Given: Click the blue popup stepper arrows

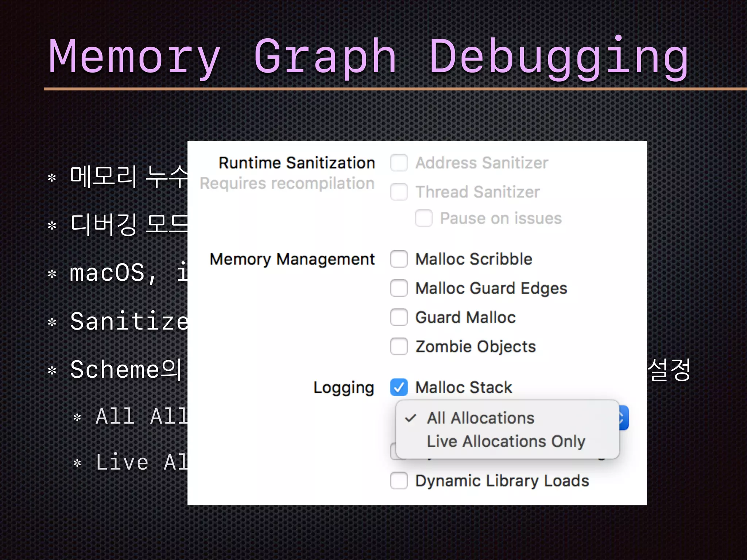Looking at the screenshot, I should coord(623,418).
